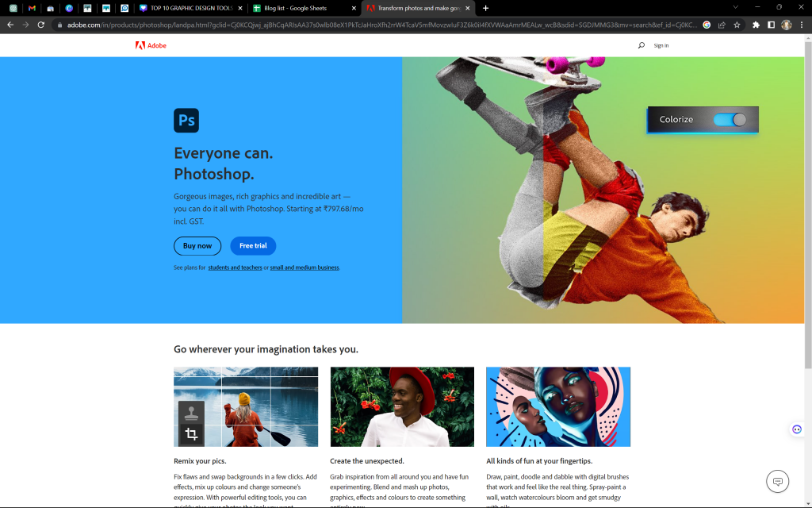Start the Free trial
The width and height of the screenshot is (812, 508).
click(x=253, y=246)
